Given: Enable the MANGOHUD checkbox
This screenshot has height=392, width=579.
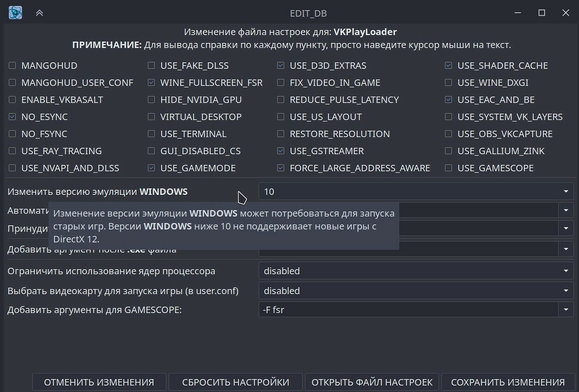Looking at the screenshot, I should [12, 66].
